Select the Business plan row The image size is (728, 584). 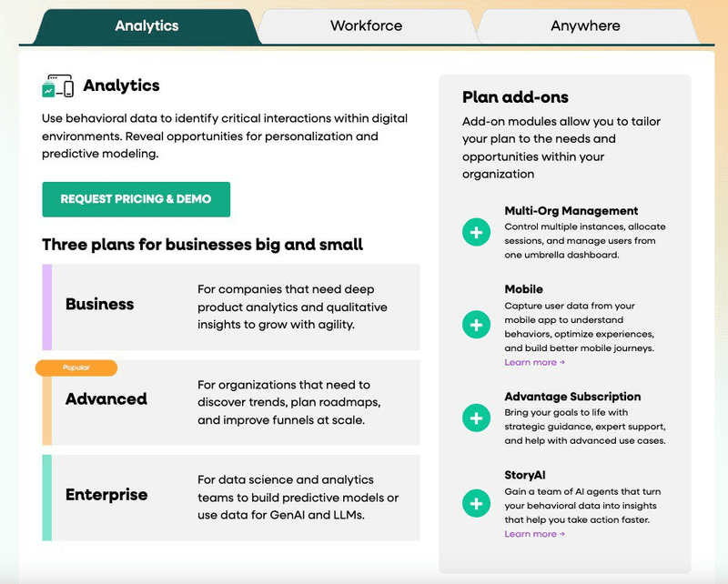click(x=230, y=307)
